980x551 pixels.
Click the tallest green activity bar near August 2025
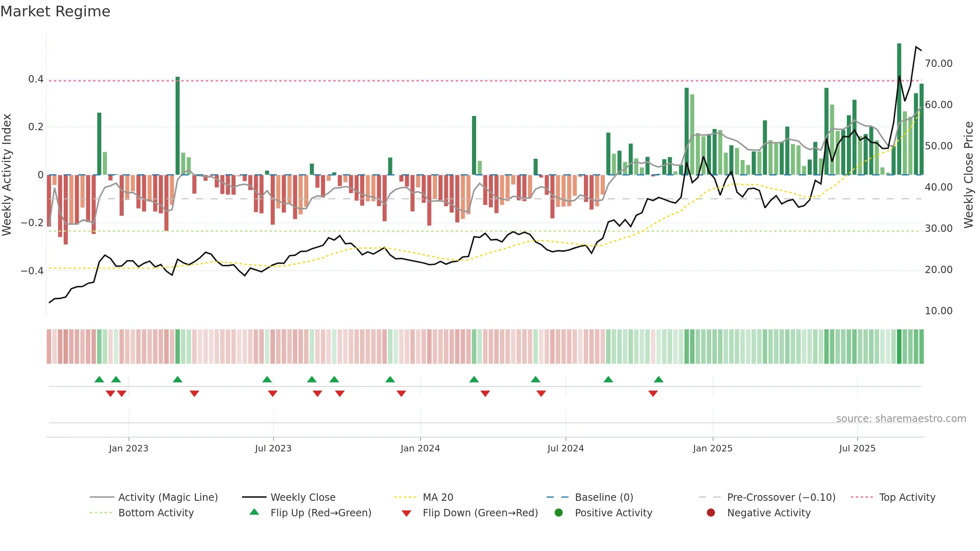click(x=899, y=109)
